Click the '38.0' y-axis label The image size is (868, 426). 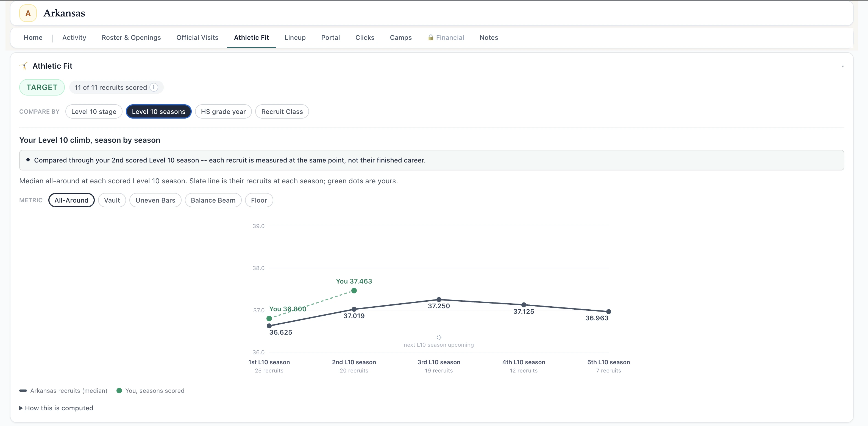click(258, 268)
